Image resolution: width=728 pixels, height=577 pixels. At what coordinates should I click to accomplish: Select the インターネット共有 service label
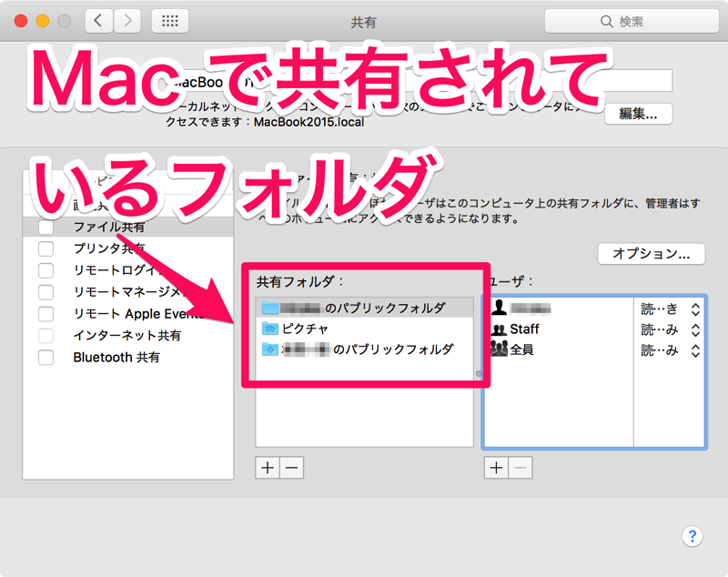[127, 336]
